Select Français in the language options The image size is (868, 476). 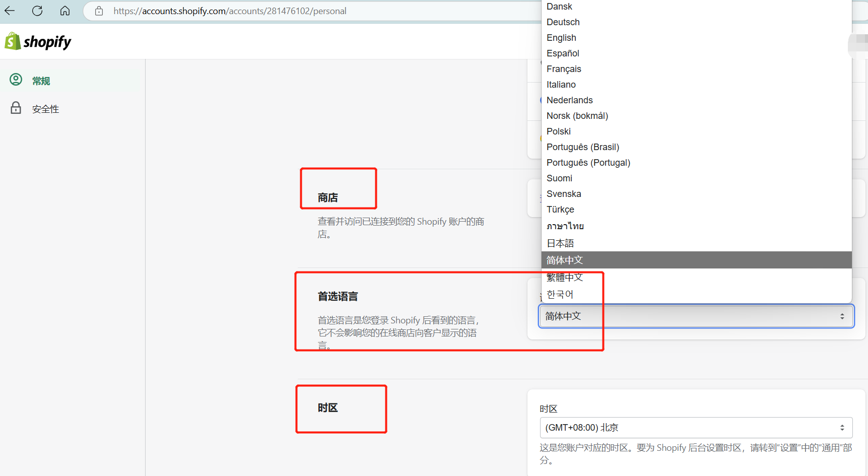[x=564, y=69]
